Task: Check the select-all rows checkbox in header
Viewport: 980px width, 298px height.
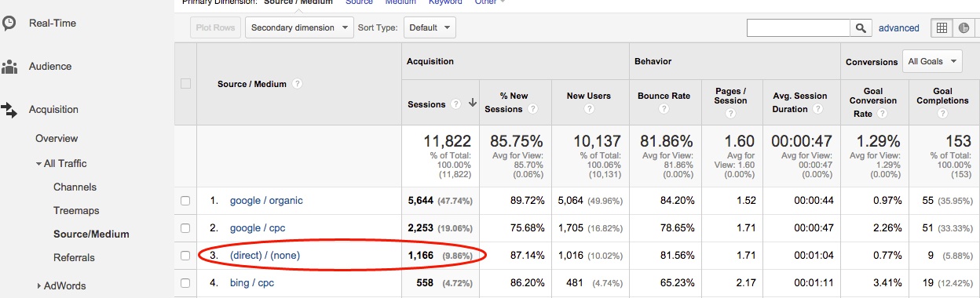Action: [x=185, y=84]
